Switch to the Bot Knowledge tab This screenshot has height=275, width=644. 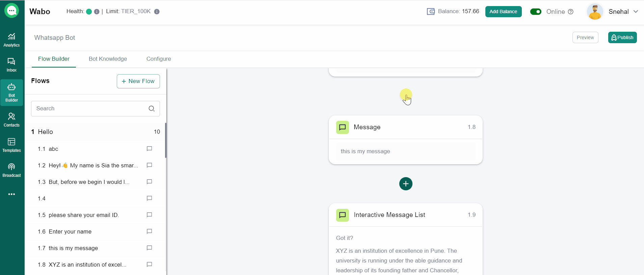(108, 59)
